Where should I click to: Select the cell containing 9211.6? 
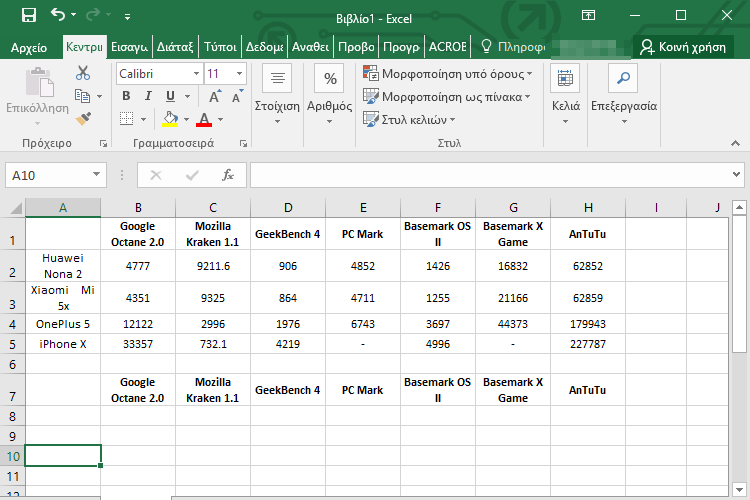coord(213,266)
